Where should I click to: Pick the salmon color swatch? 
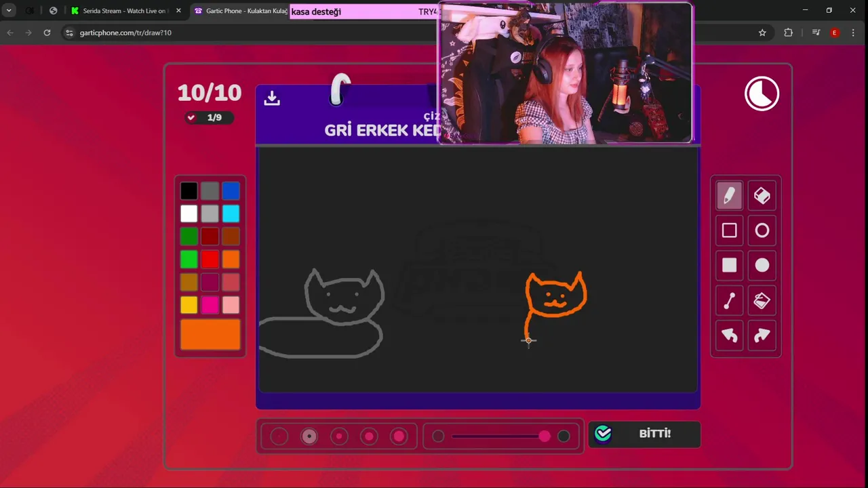(231, 282)
